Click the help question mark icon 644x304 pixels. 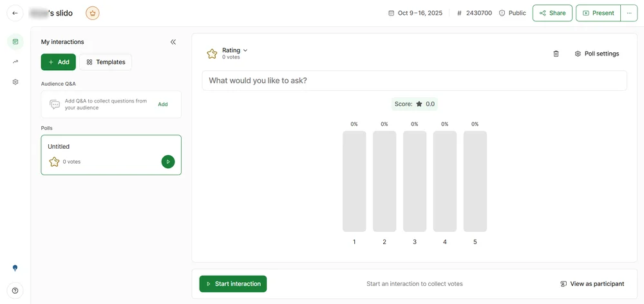[x=15, y=290]
